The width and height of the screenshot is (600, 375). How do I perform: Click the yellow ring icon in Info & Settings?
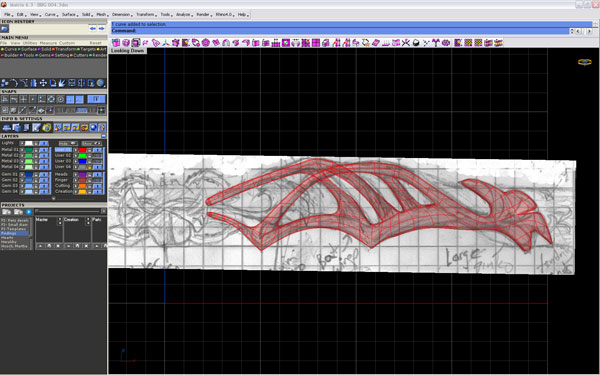click(x=47, y=127)
